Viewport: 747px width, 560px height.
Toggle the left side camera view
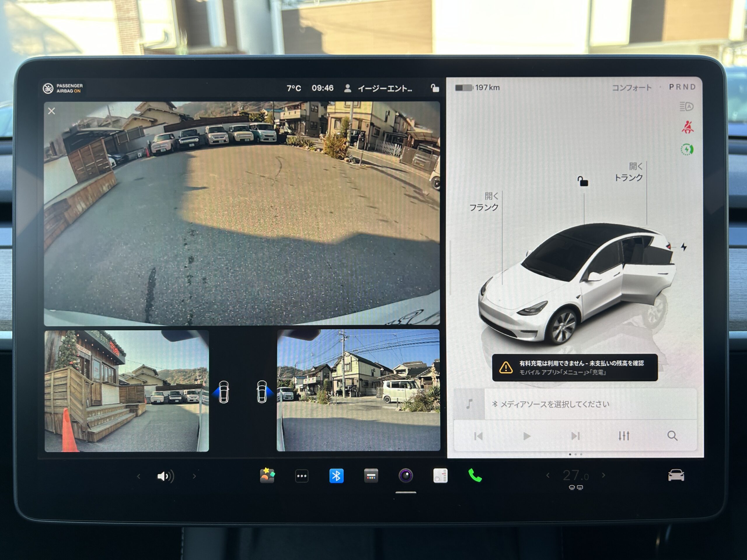coord(223,392)
